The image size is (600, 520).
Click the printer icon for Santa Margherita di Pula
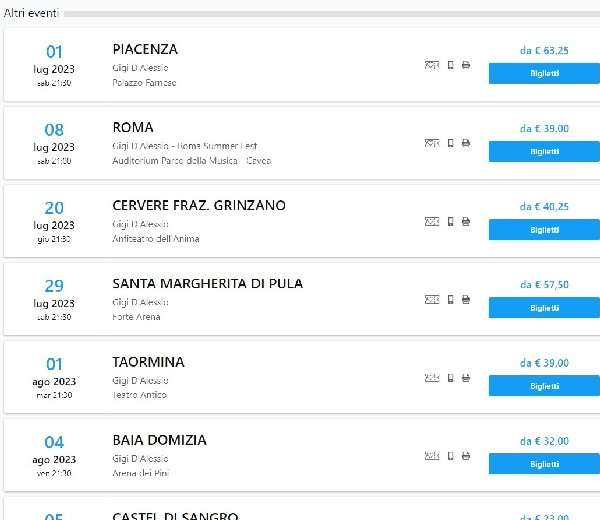[466, 299]
